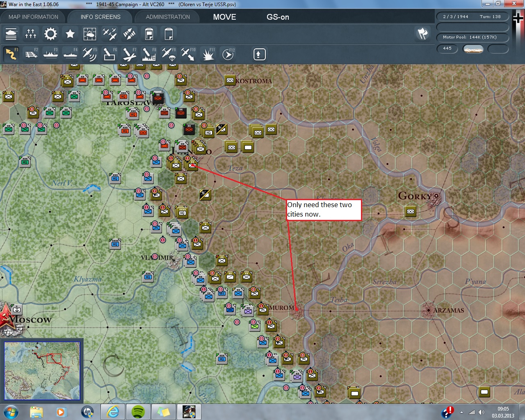
Task: Select F7 bomb airfield mode
Action: [x=129, y=54]
